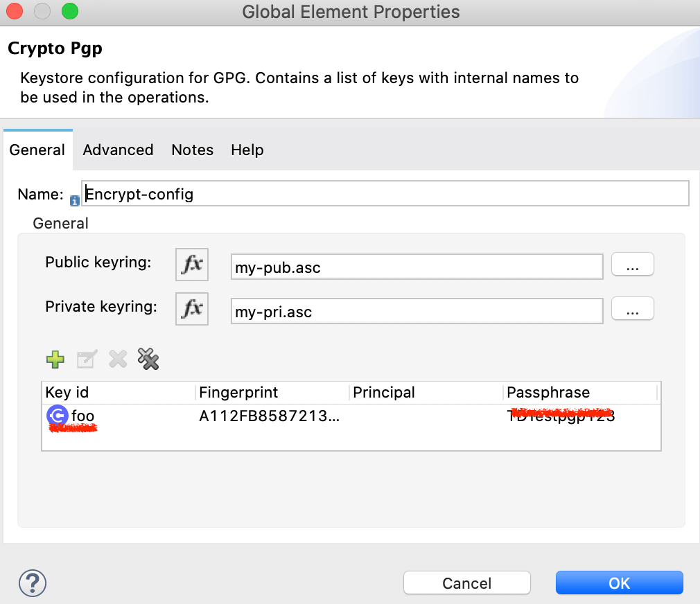Click the delete-all keys icon
Image resolution: width=700 pixels, height=604 pixels.
coord(148,359)
